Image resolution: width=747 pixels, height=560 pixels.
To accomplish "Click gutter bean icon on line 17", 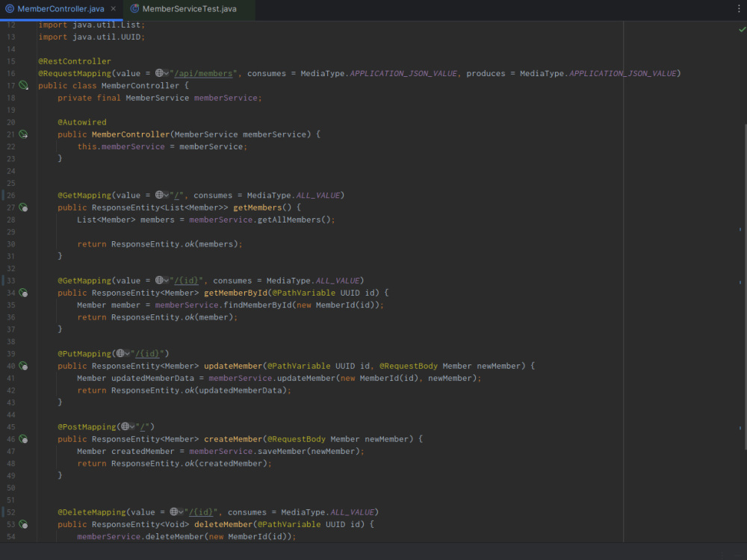I will pyautogui.click(x=23, y=86).
